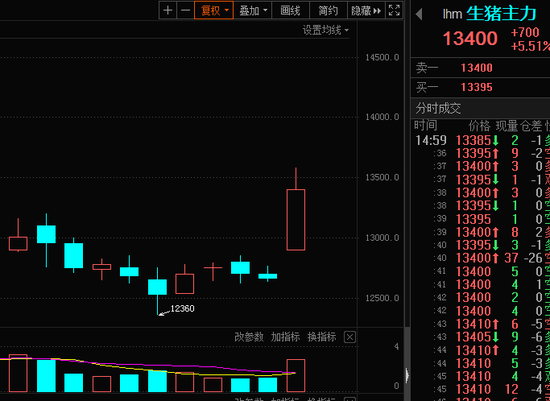Click the minus zoom-out chart icon
Image resolution: width=550 pixels, height=401 pixels.
point(185,11)
